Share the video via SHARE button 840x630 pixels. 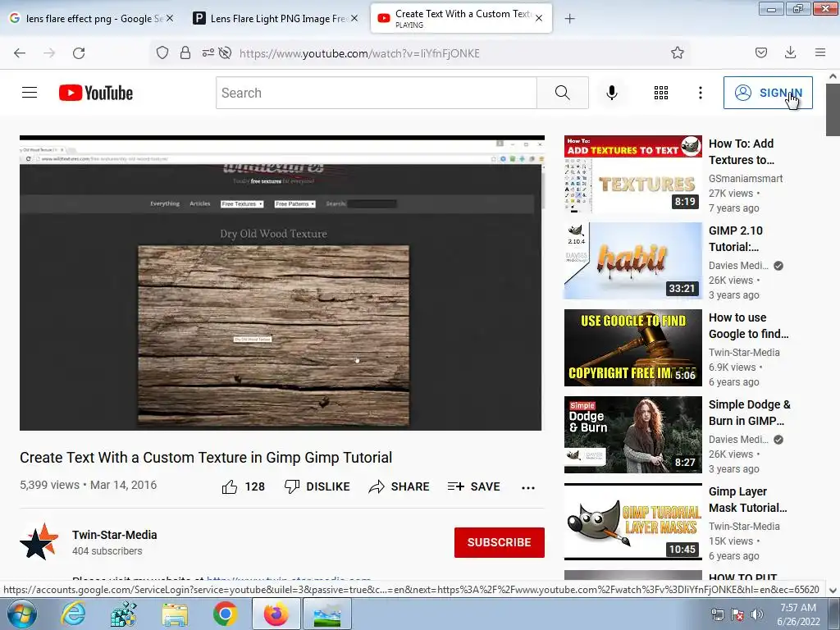pyautogui.click(x=399, y=486)
